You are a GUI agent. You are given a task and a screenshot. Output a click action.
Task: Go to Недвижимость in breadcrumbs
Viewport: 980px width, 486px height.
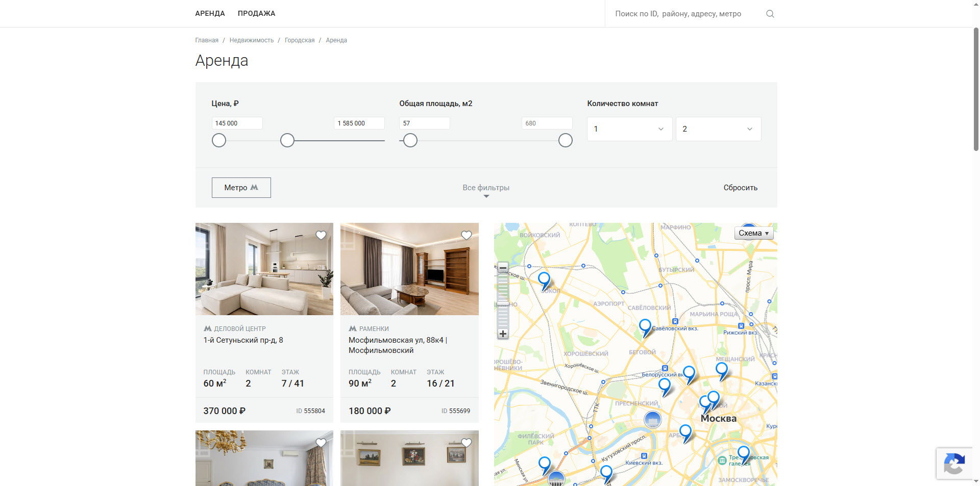(252, 40)
